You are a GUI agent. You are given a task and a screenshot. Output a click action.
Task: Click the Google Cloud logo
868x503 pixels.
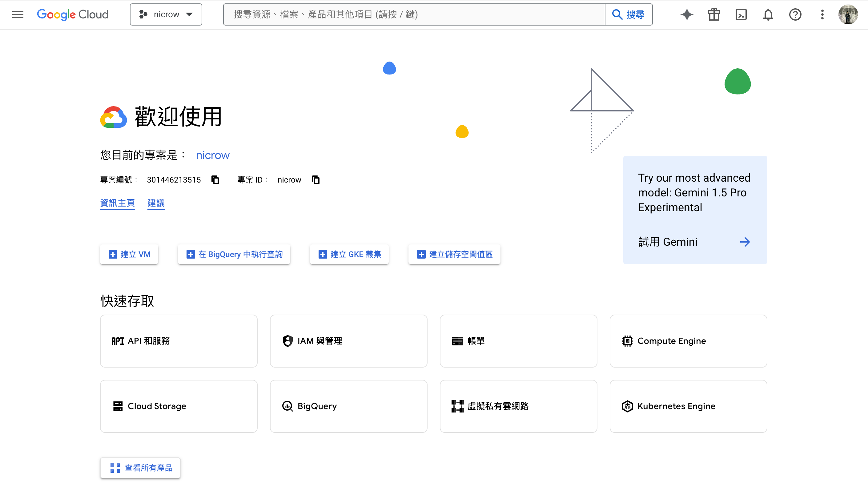(x=73, y=14)
